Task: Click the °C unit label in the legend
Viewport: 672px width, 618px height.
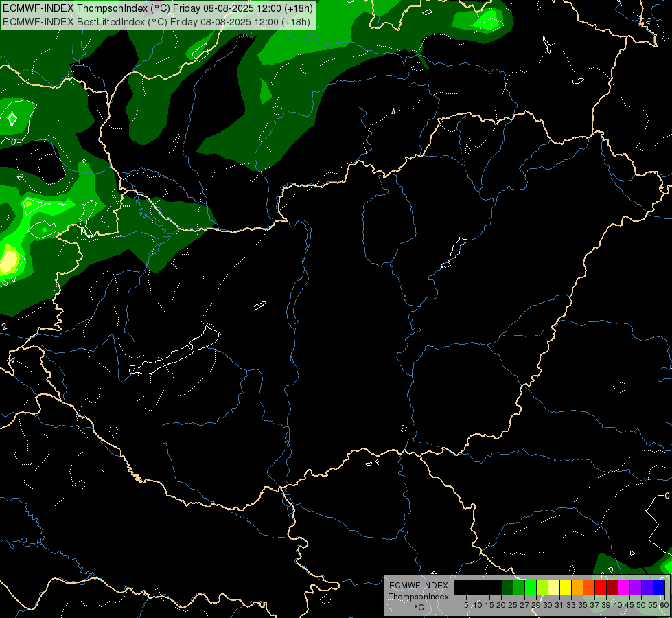Action: point(419,608)
